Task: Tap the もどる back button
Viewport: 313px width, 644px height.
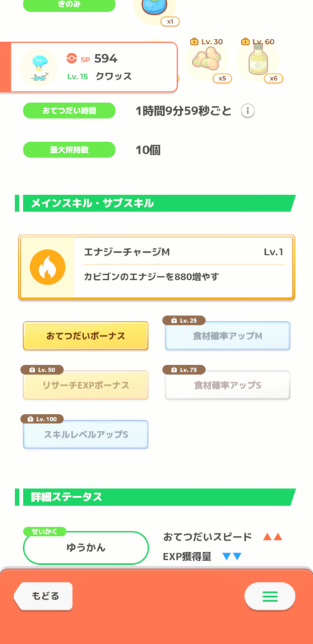Action: click(43, 596)
